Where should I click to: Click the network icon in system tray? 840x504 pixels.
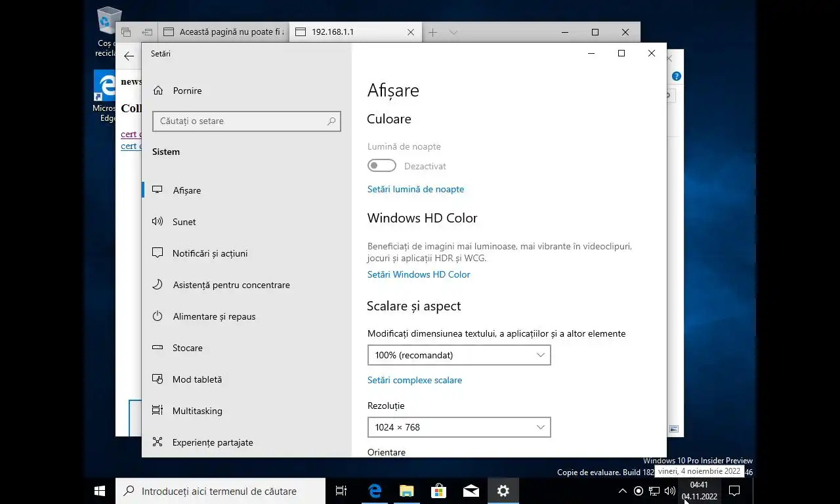tap(654, 491)
